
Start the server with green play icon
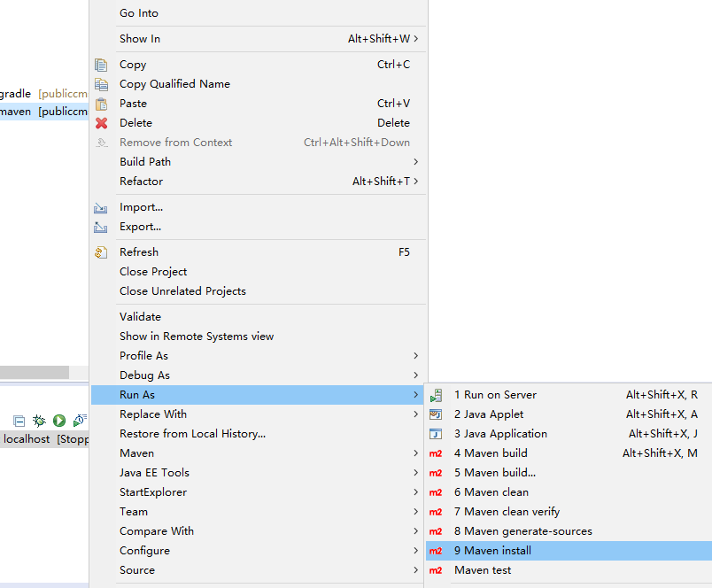[59, 421]
